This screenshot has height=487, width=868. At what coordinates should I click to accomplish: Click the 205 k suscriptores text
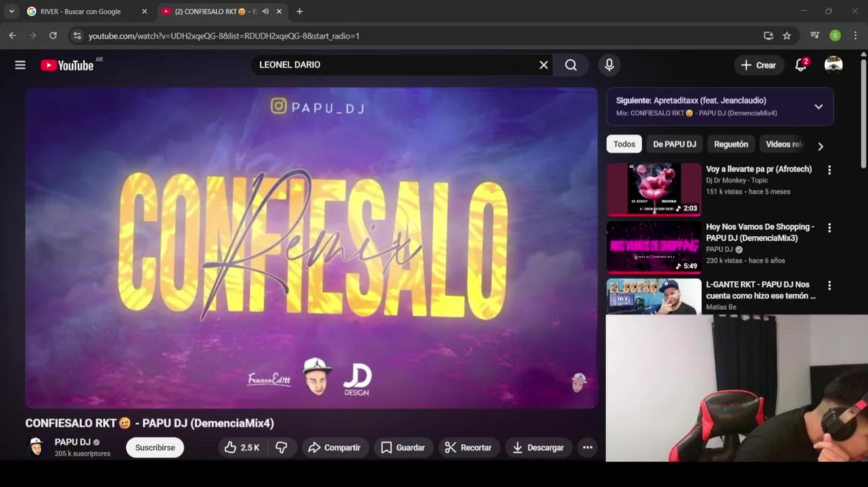83,454
